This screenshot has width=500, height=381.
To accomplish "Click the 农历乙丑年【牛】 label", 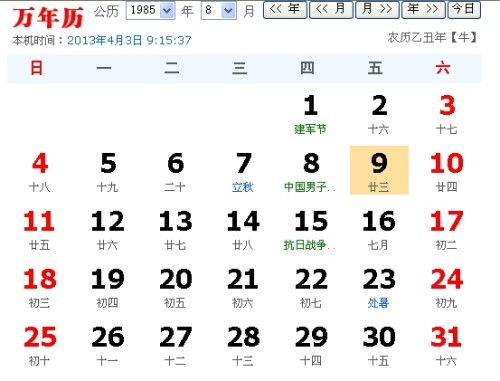I will tap(432, 37).
